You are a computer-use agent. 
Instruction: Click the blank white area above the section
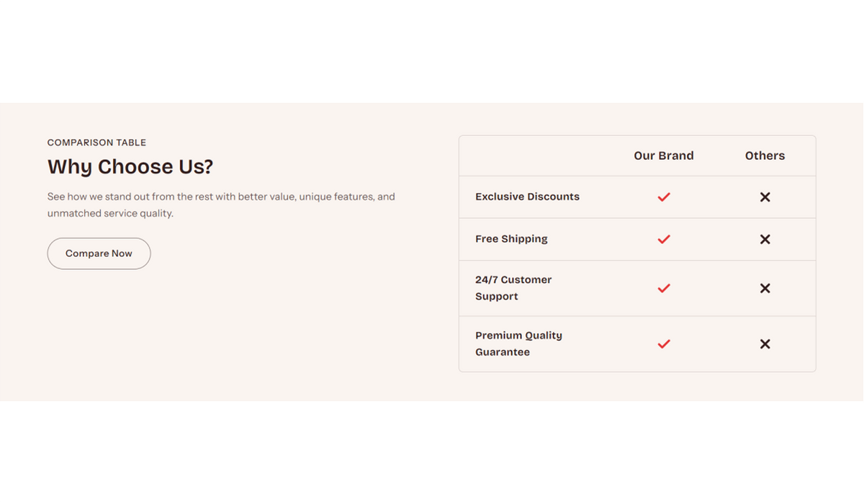(x=432, y=50)
